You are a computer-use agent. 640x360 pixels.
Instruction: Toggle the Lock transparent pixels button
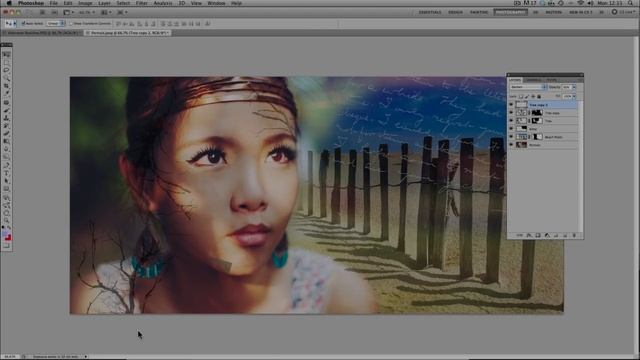521,96
